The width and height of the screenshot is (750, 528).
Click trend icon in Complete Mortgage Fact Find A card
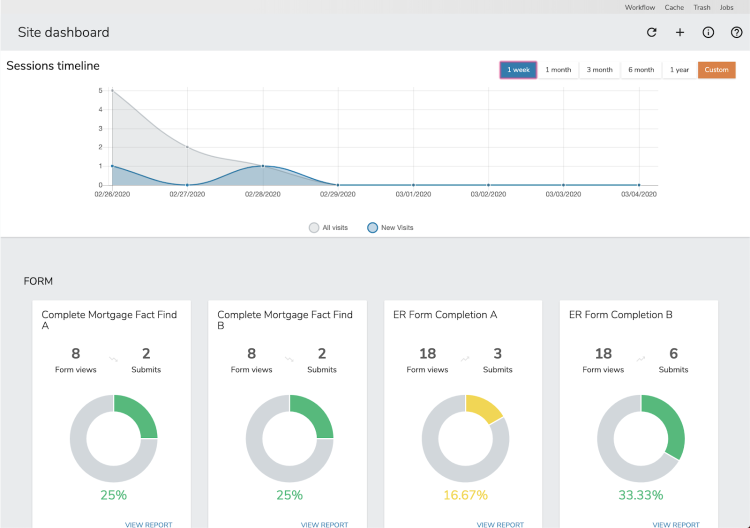click(x=113, y=359)
